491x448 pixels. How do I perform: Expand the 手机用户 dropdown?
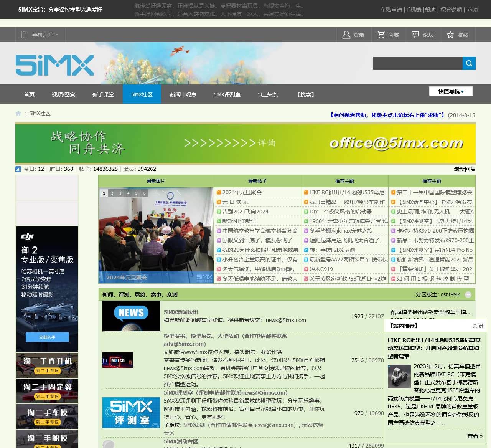[x=40, y=35]
